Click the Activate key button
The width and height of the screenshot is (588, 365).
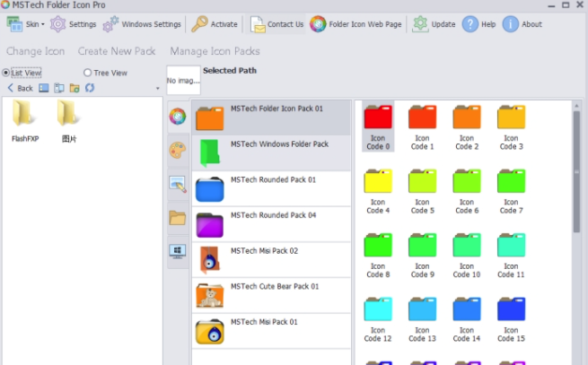click(215, 24)
